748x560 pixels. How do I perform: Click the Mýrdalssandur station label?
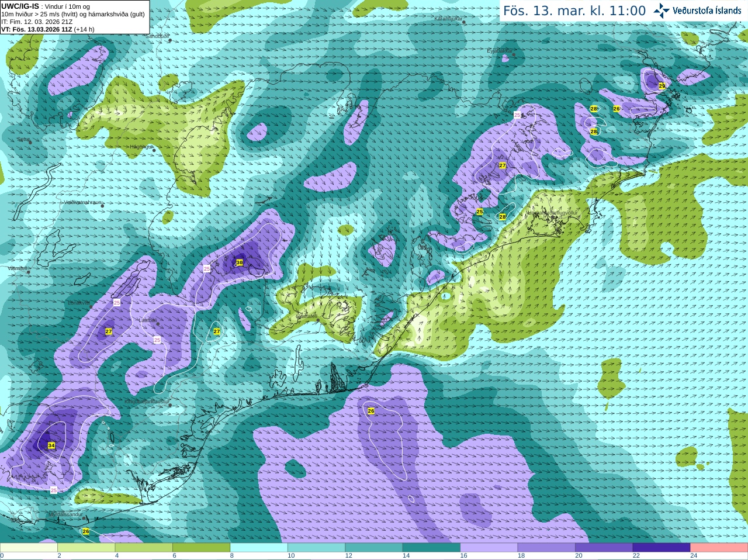(65, 514)
